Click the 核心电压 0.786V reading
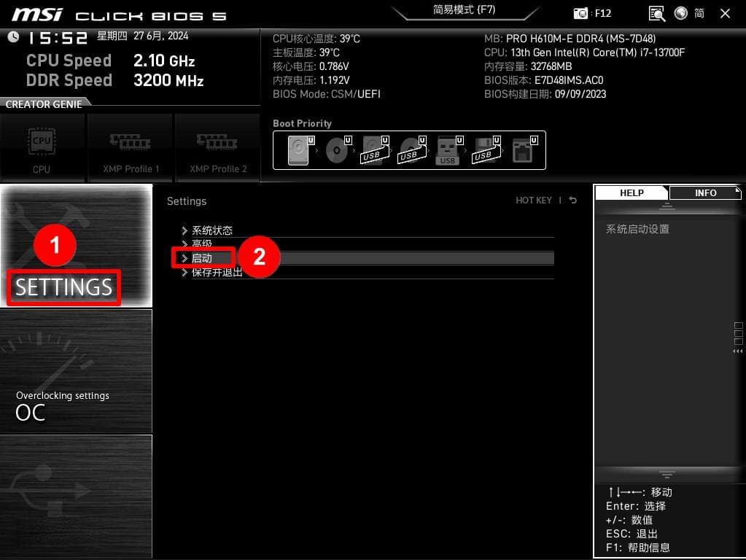This screenshot has width=746, height=560. 311,66
